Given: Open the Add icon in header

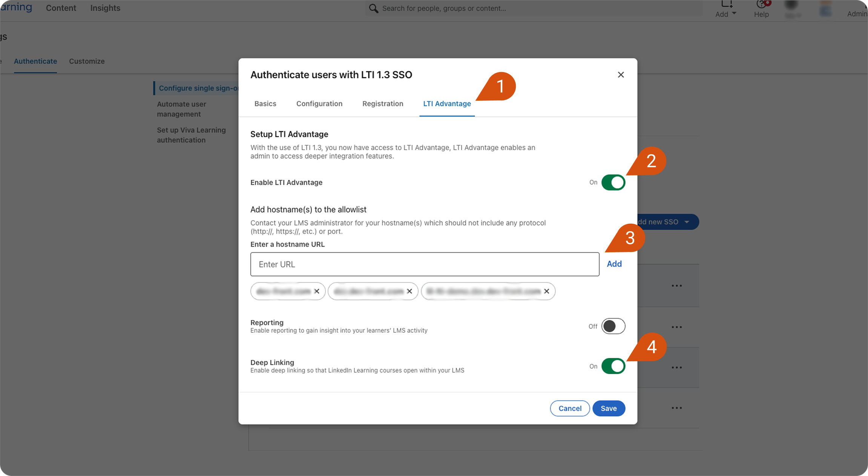Looking at the screenshot, I should (x=726, y=4).
